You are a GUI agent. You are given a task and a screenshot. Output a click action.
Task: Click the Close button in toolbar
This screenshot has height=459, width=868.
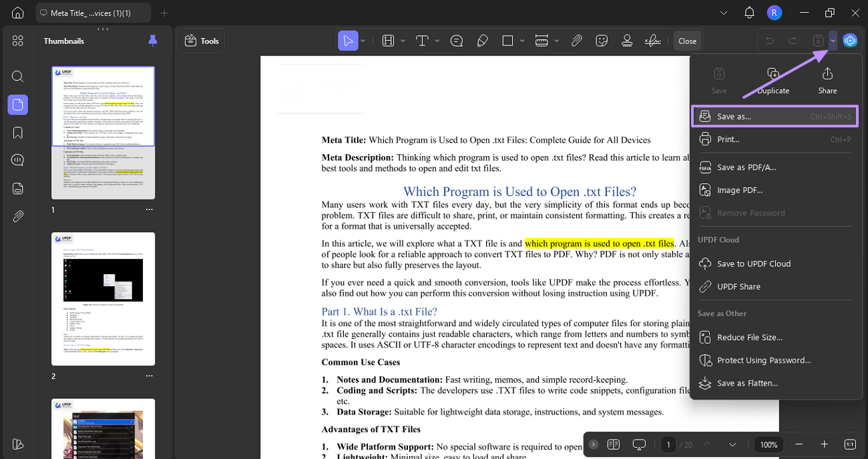pyautogui.click(x=687, y=41)
